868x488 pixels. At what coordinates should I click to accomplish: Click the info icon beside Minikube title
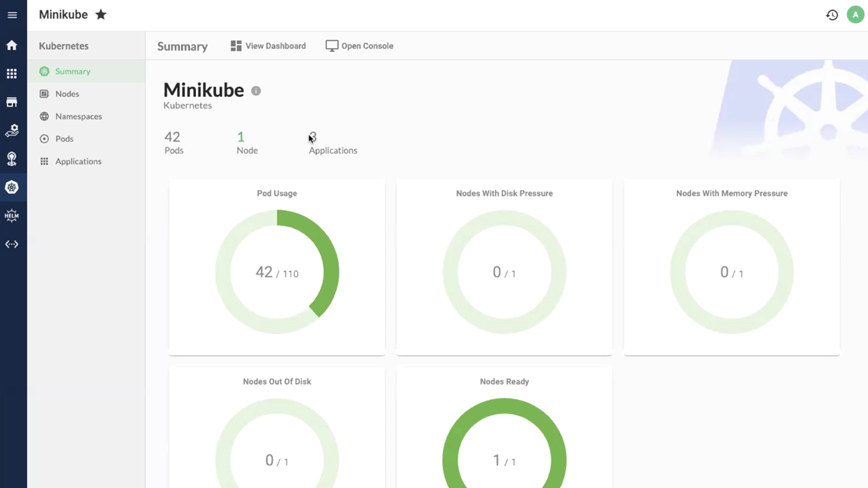coord(256,91)
